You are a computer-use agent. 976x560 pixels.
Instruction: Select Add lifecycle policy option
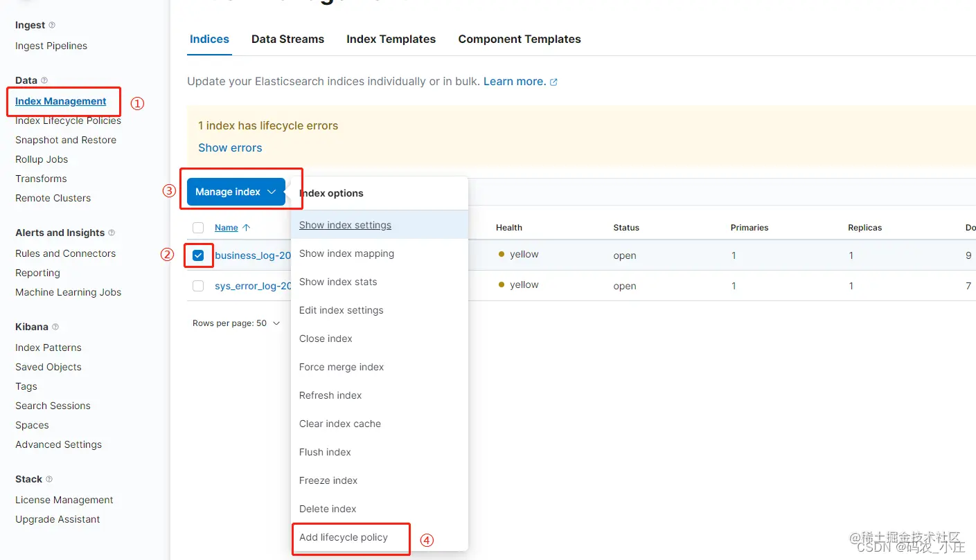coord(380,537)
